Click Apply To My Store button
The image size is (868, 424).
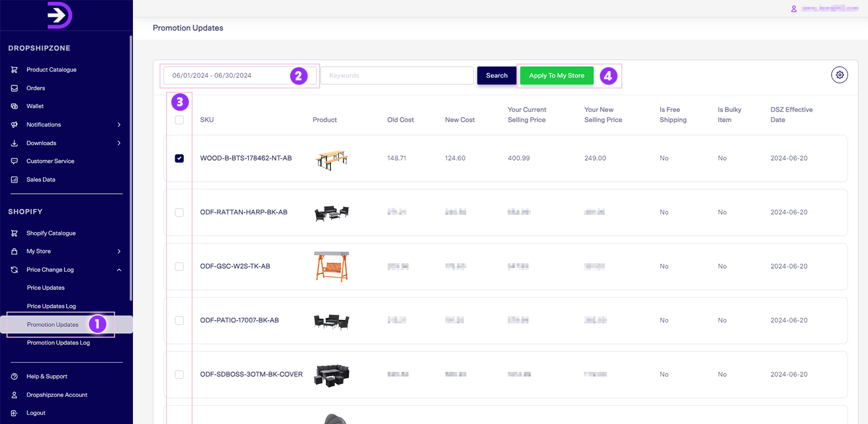557,75
